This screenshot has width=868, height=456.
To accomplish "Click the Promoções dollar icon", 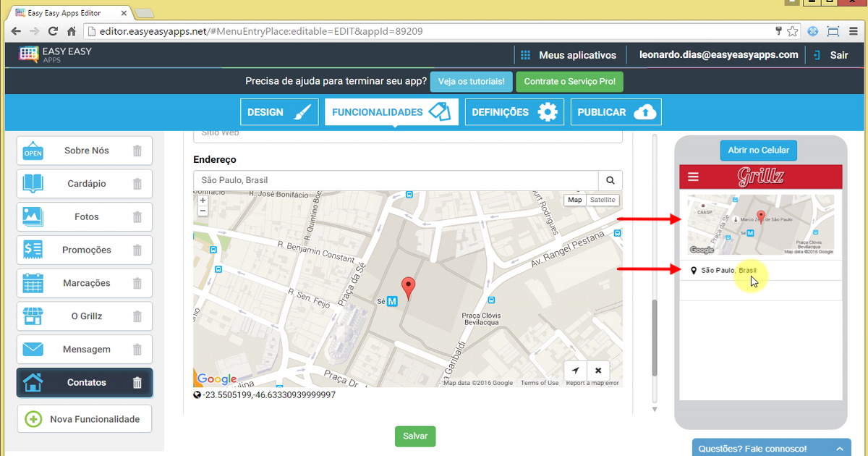I will 33,250.
